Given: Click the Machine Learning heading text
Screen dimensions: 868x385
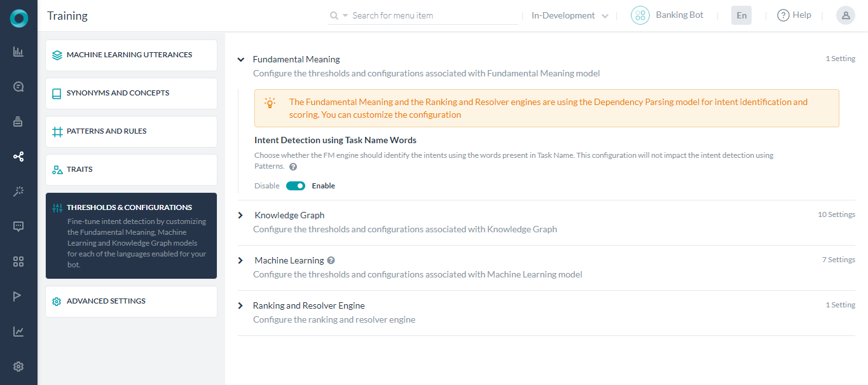Looking at the screenshot, I should (x=289, y=260).
